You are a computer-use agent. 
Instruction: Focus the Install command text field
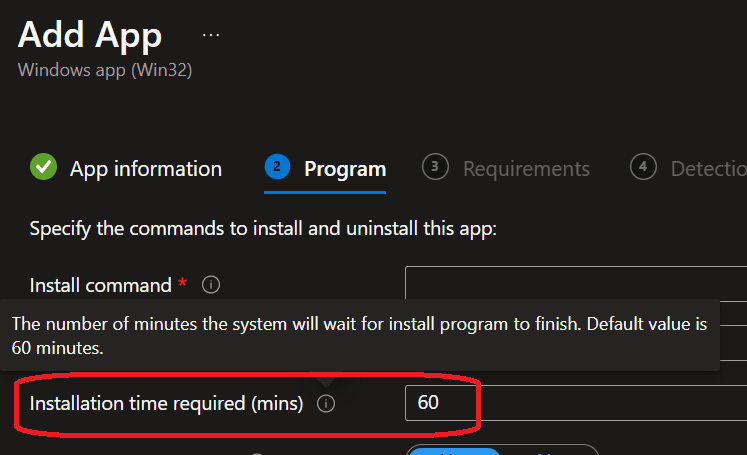[x=575, y=285]
